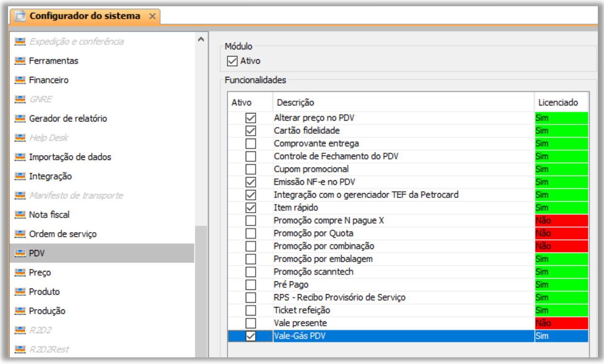The height and width of the screenshot is (364, 604).
Task: Select the Gerador de relatório icon
Action: point(19,119)
